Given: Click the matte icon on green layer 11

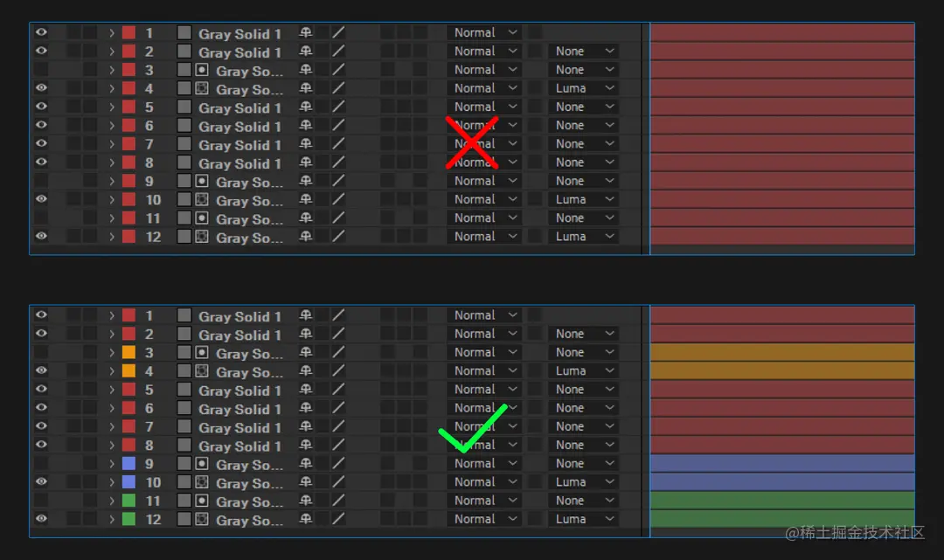Looking at the screenshot, I should click(202, 501).
